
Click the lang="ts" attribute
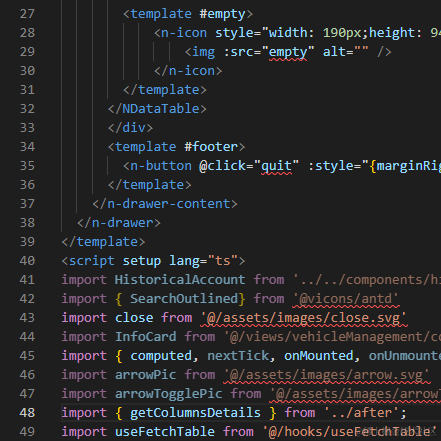click(x=204, y=261)
